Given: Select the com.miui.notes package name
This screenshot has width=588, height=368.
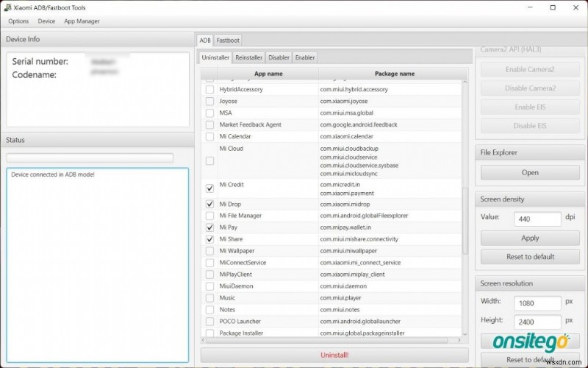Looking at the screenshot, I should [340, 309].
